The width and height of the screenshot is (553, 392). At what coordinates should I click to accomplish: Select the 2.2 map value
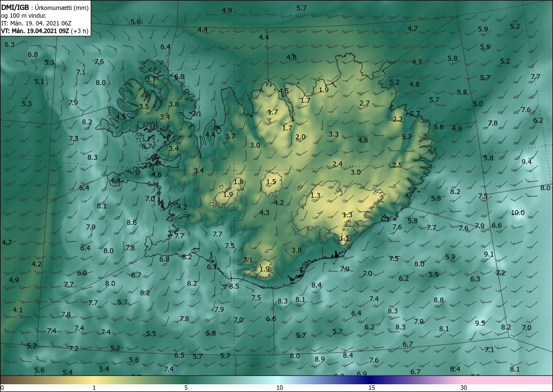[398, 119]
